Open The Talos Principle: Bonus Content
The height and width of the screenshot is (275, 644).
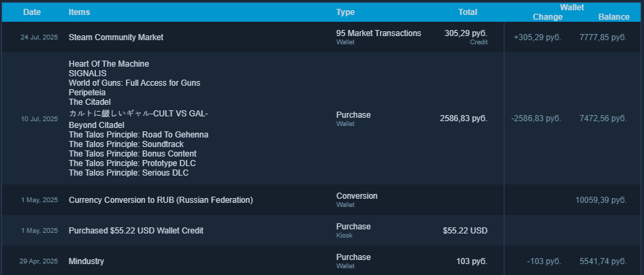point(133,154)
